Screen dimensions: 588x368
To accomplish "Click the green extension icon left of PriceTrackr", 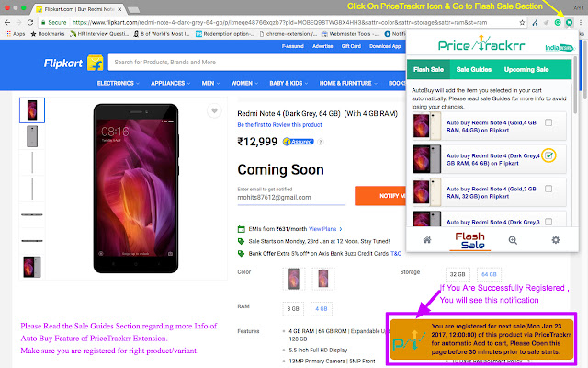I will pos(558,22).
